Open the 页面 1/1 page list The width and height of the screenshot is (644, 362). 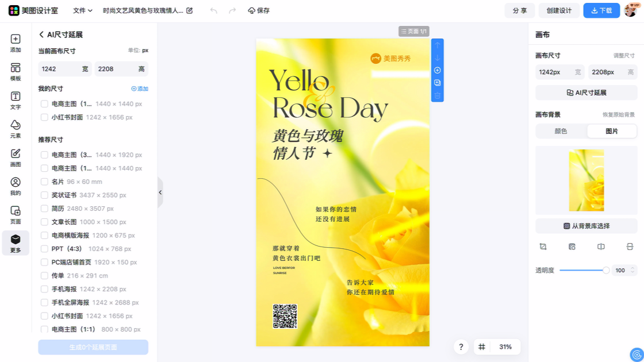(414, 31)
